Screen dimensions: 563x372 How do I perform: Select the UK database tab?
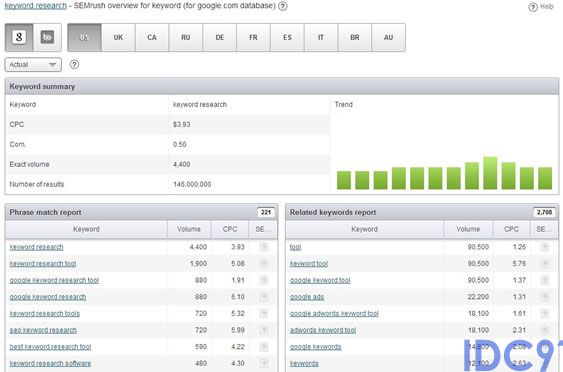coord(118,37)
